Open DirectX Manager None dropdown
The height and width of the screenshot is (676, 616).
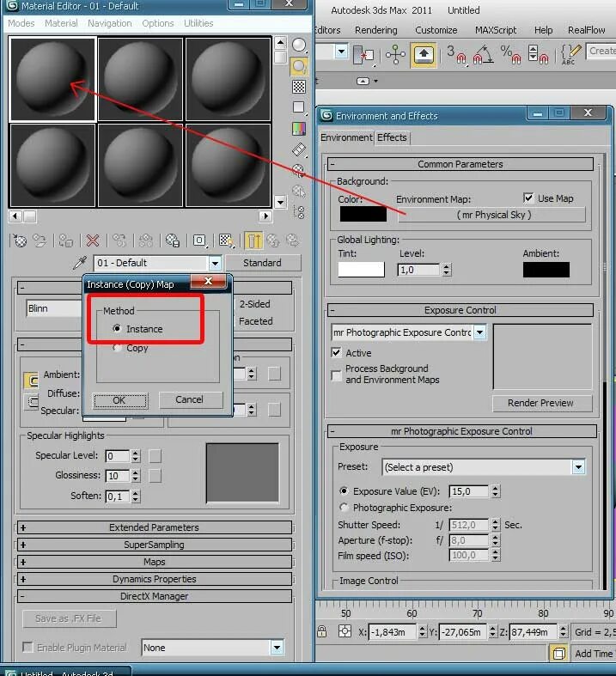click(277, 647)
